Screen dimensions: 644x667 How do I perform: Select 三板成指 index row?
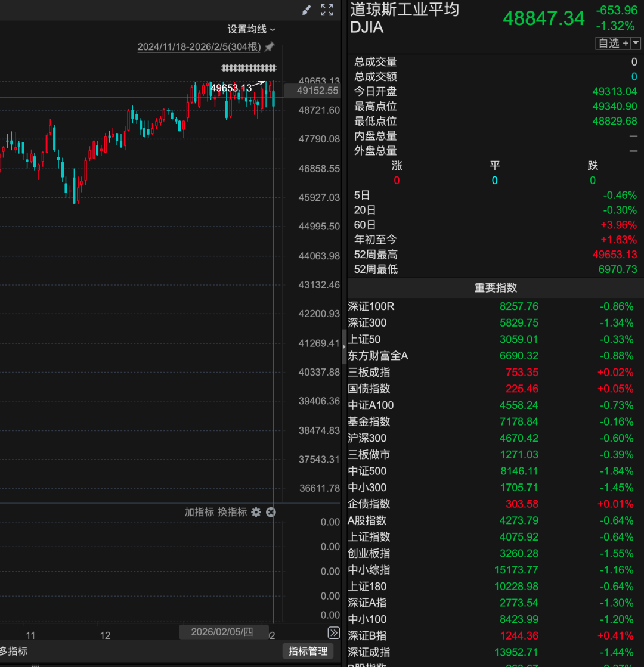[x=496, y=372]
